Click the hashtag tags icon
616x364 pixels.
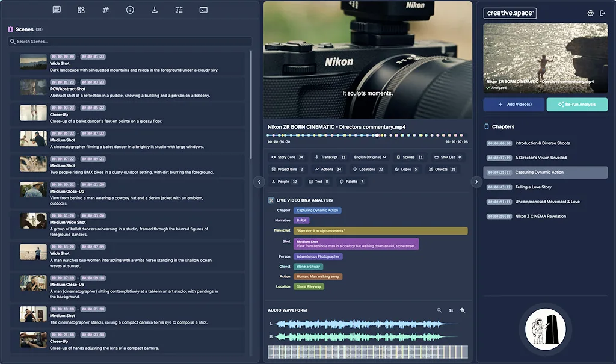tap(105, 10)
